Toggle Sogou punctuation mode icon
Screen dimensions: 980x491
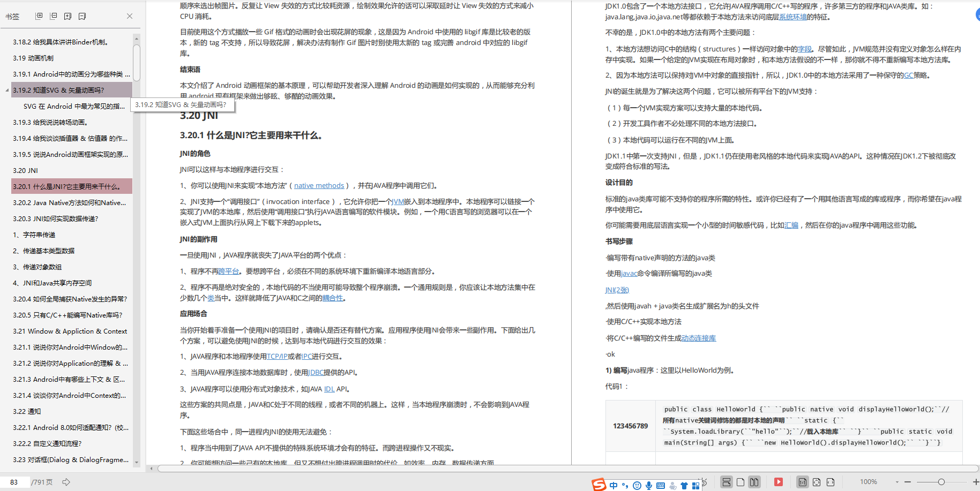point(625,486)
